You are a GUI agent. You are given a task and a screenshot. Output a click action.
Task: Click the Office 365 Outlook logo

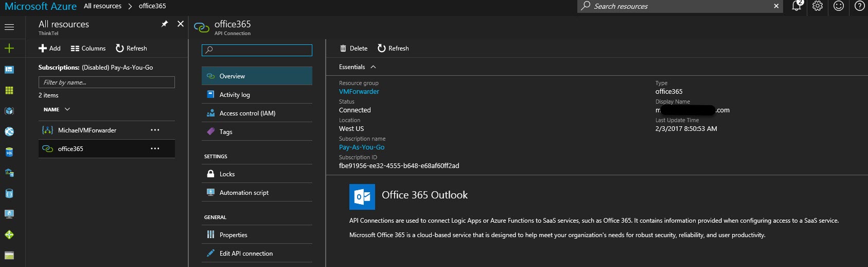tap(362, 197)
